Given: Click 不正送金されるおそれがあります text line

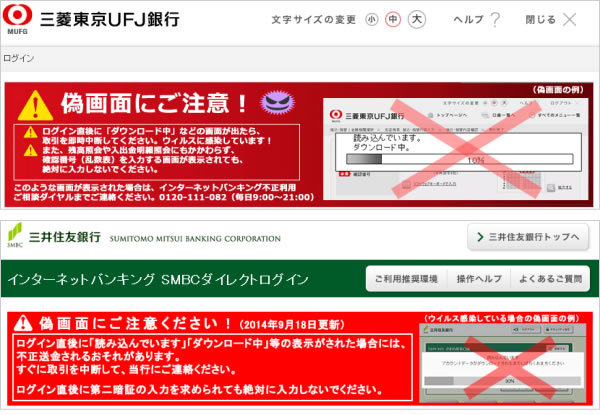Looking at the screenshot, I should tap(99, 356).
